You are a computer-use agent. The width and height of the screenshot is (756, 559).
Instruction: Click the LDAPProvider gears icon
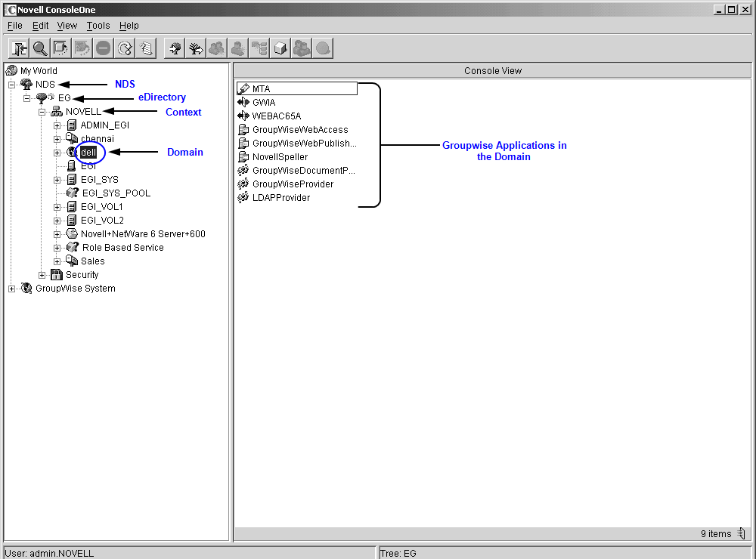click(x=243, y=198)
